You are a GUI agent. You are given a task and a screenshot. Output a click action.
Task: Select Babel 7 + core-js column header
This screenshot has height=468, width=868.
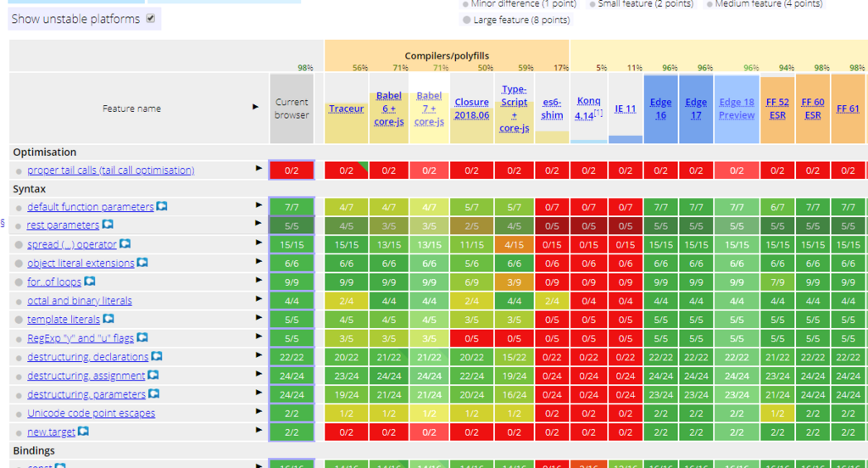[429, 109]
